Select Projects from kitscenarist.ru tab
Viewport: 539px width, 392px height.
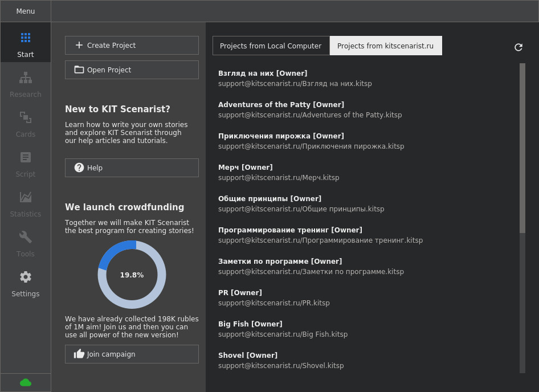click(x=386, y=46)
